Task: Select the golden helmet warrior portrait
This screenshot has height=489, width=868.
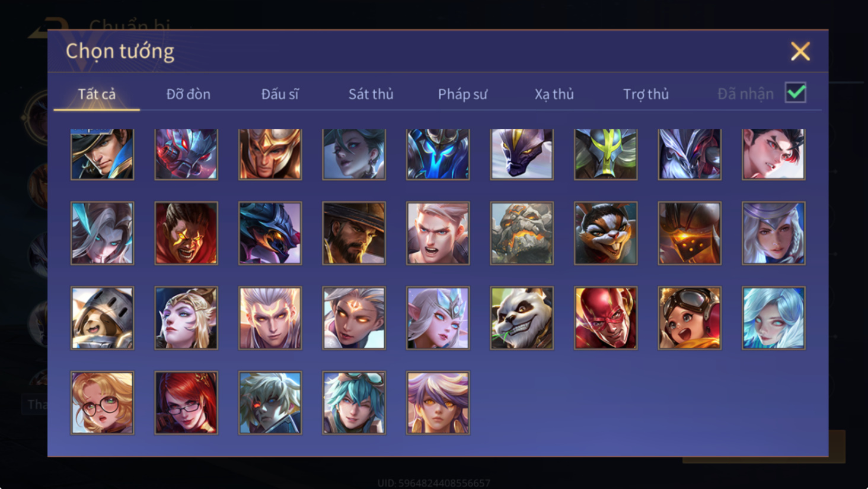Action: (x=270, y=154)
